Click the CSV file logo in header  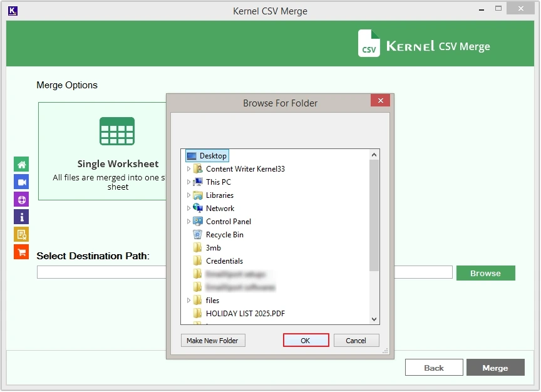(369, 43)
